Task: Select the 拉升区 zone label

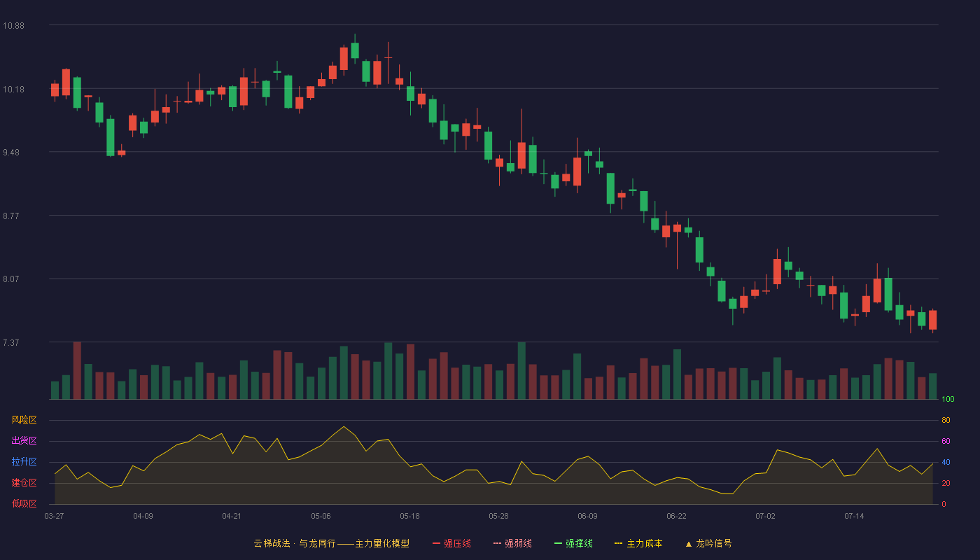Action: click(24, 462)
